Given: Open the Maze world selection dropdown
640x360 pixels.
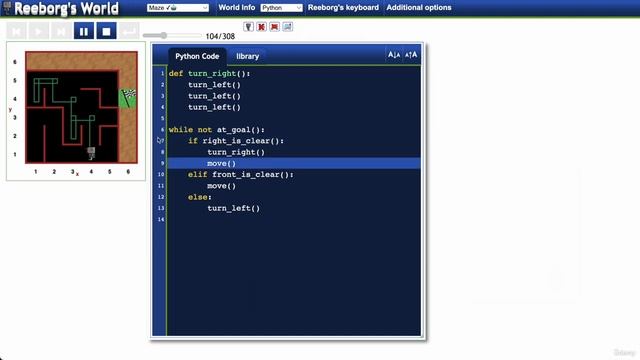Looking at the screenshot, I should click(178, 8).
